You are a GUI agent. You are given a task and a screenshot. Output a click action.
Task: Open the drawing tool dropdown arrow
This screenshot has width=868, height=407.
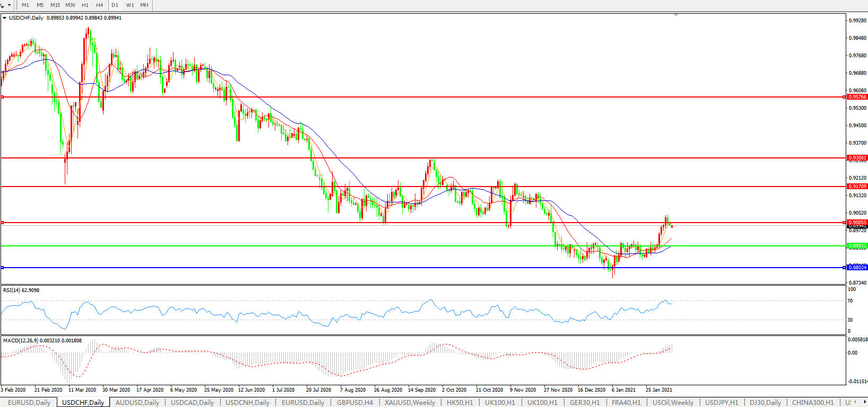(9, 5)
